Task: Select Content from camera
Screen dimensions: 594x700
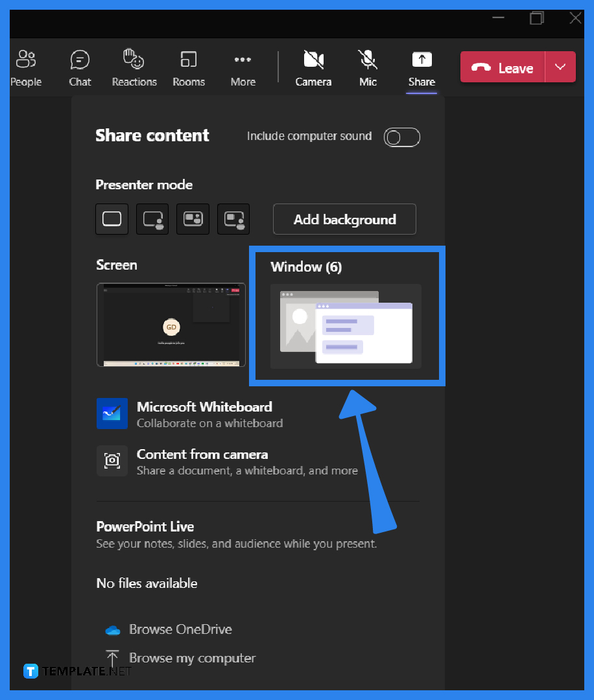Action: coord(202,461)
